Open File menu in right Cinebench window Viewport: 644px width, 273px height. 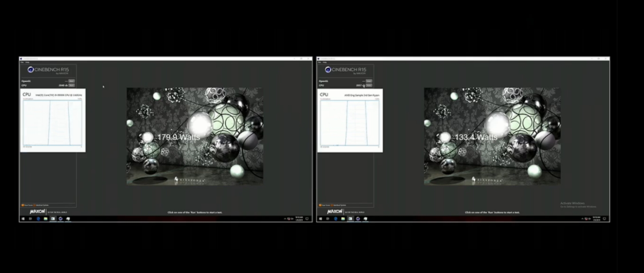(x=320, y=62)
